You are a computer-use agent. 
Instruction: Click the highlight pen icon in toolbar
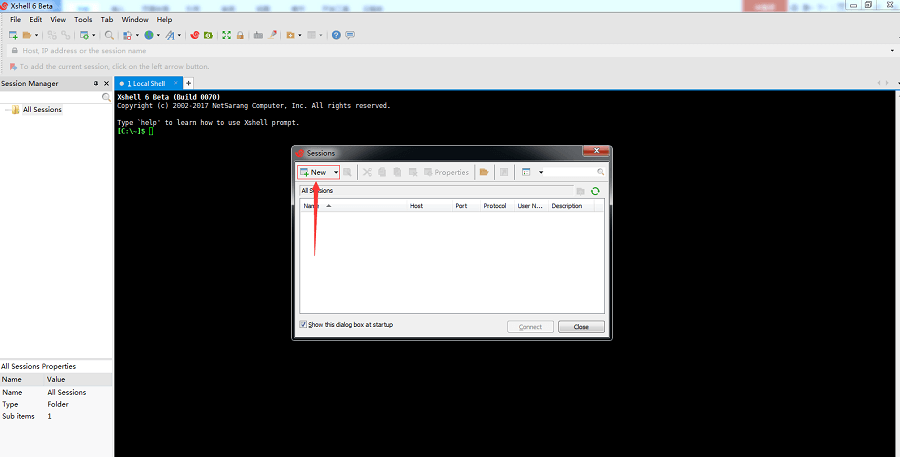273,35
